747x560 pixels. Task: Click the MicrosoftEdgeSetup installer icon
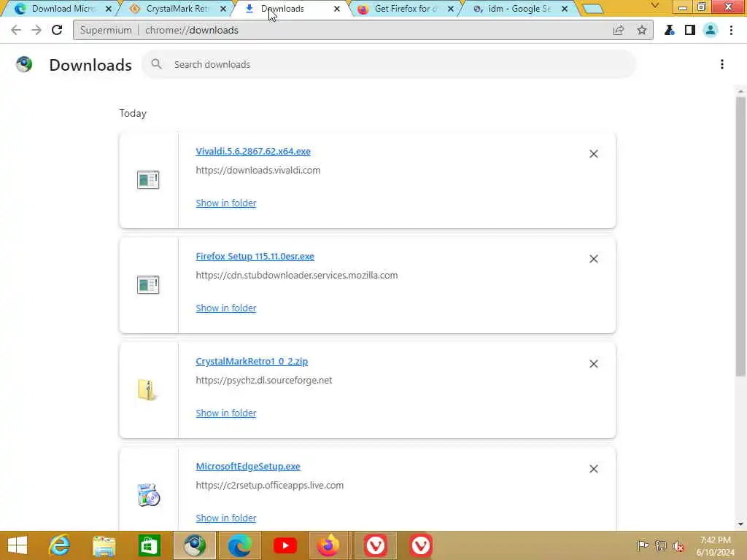(x=148, y=495)
